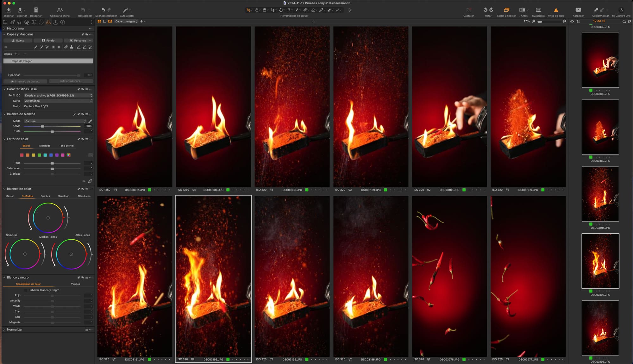Collapse the Balance de color panel

point(4,189)
